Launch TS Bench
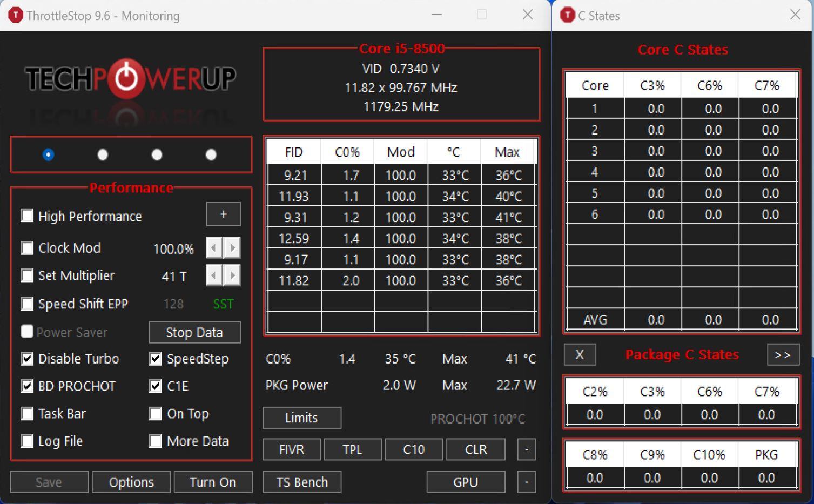The image size is (814, 504). pos(302,482)
